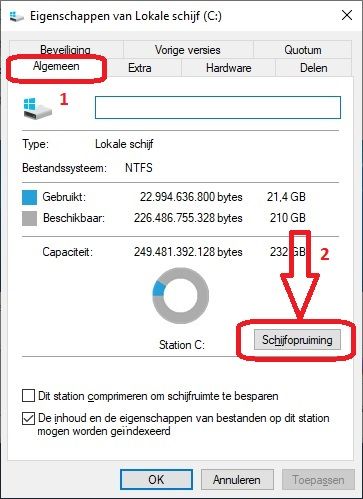Viewport: 363px width, 499px height.
Task: Click the drive name input field
Action: 218,107
